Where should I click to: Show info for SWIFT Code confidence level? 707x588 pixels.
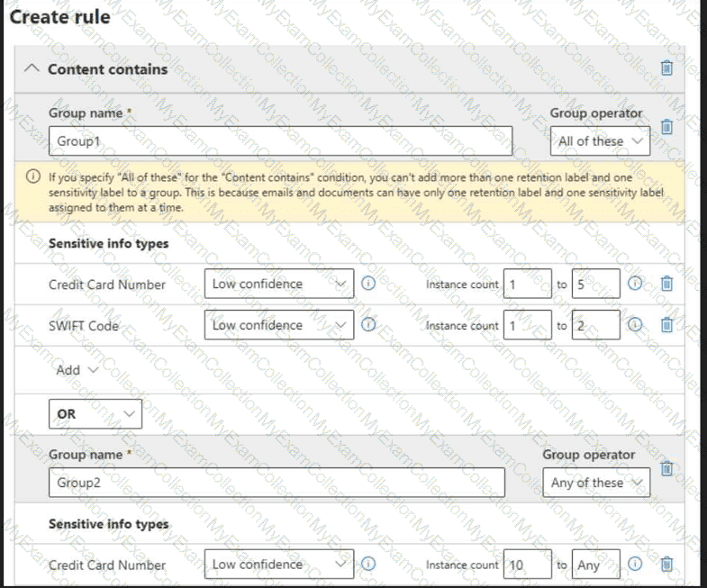pos(367,325)
